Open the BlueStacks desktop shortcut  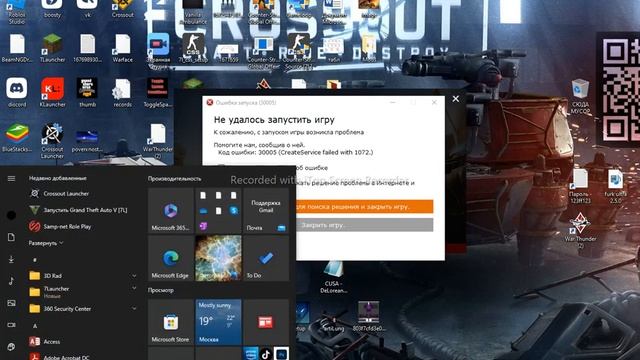point(17,138)
